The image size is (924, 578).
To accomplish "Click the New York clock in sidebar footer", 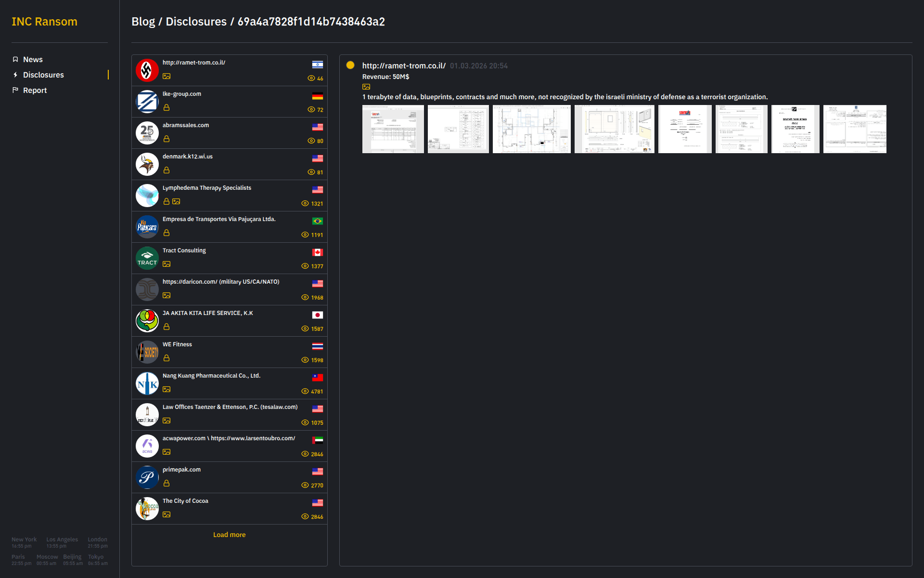I will pyautogui.click(x=24, y=542).
